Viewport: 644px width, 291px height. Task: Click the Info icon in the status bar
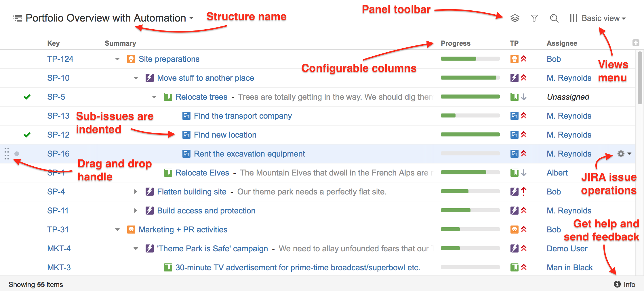click(x=617, y=284)
